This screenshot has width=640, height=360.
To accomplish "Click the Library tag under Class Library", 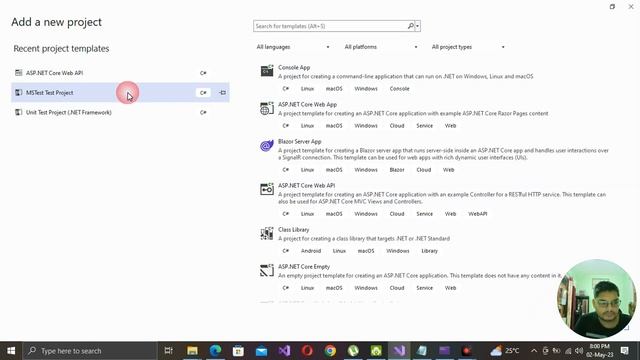I will [429, 251].
